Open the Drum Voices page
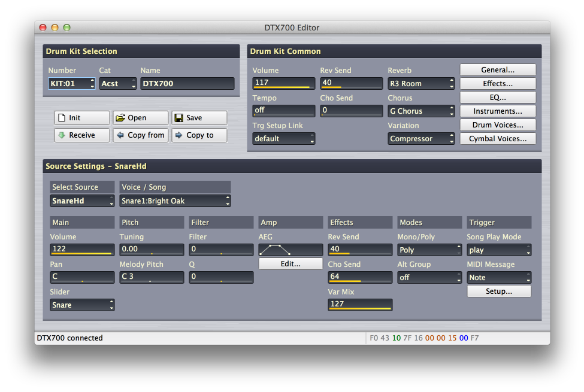This screenshot has height=392, width=584. [x=497, y=125]
